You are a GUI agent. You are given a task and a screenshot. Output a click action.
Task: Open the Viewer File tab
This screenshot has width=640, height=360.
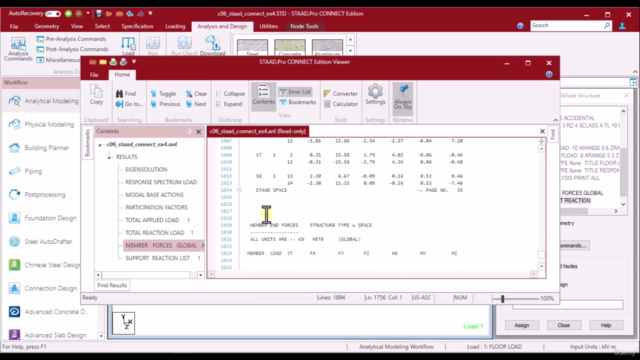(x=94, y=75)
